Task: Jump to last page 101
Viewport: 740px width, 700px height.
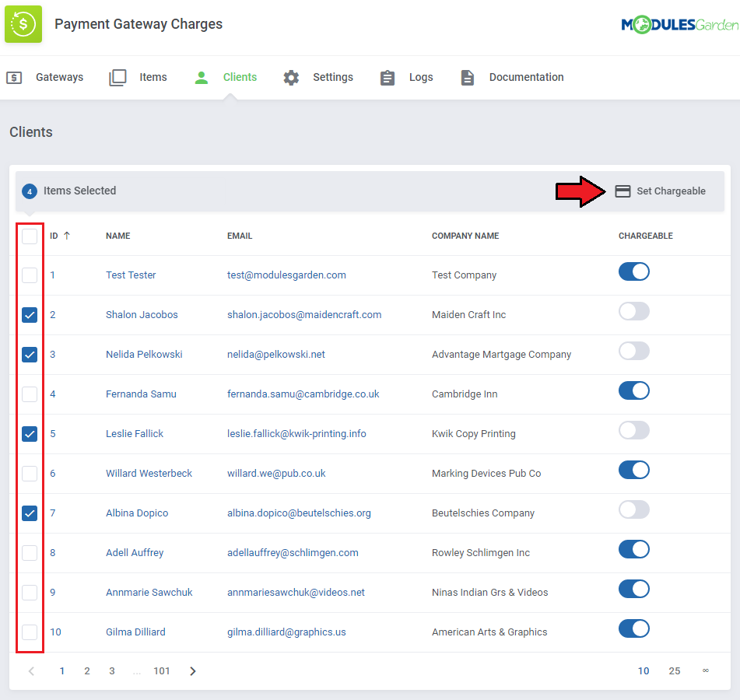Action: (x=161, y=670)
